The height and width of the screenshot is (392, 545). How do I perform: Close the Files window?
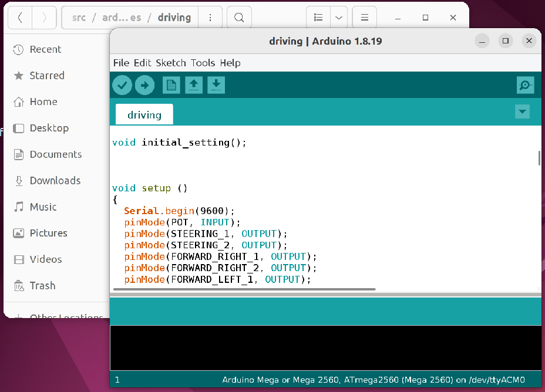coord(453,18)
